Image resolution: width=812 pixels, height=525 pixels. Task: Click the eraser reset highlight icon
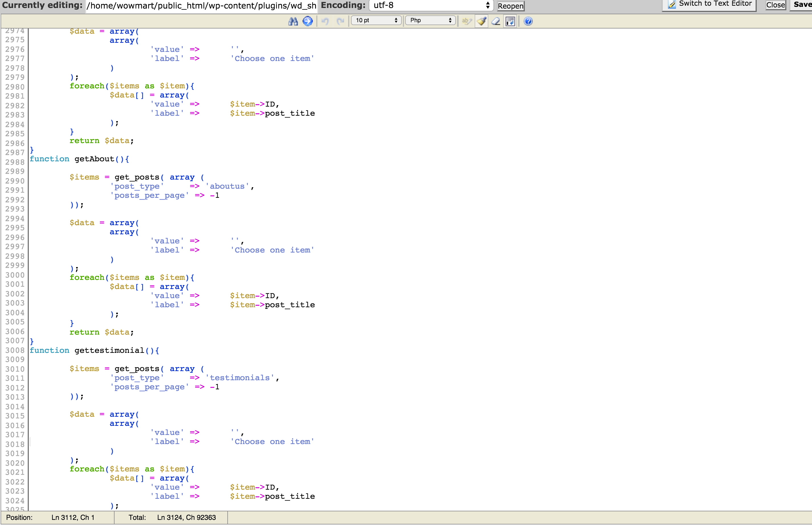pyautogui.click(x=496, y=21)
